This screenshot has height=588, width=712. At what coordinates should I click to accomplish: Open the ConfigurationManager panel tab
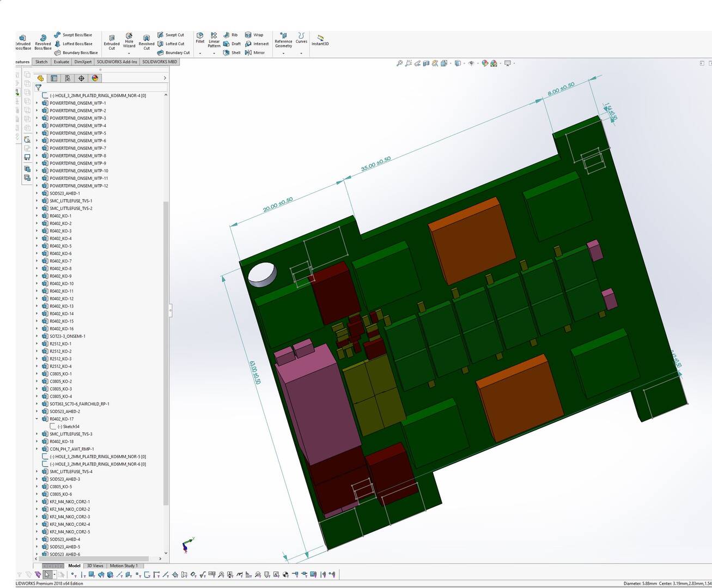click(68, 78)
